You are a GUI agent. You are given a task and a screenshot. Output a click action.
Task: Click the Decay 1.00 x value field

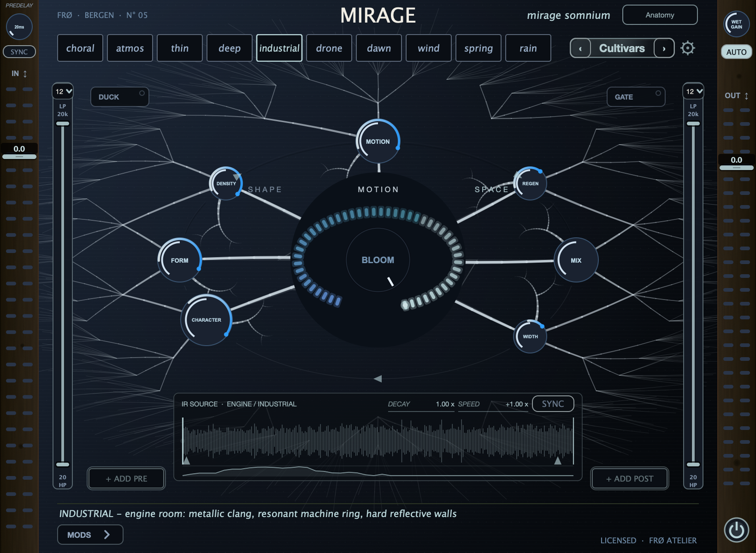click(x=421, y=404)
